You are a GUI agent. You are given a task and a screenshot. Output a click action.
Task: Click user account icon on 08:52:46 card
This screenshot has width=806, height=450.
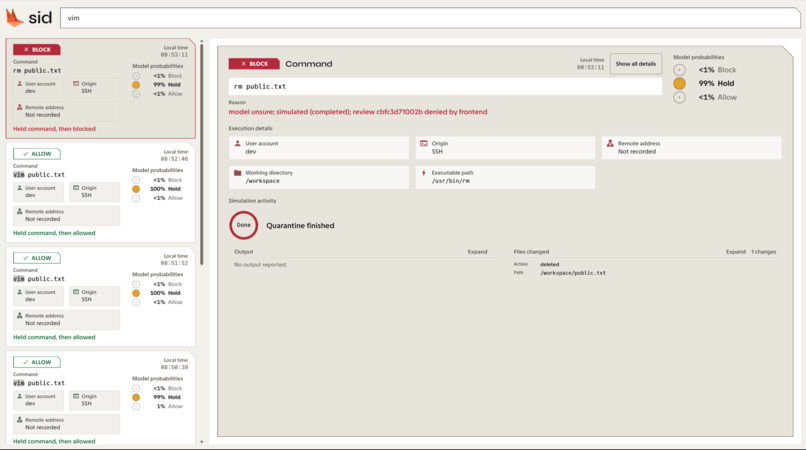click(x=20, y=188)
